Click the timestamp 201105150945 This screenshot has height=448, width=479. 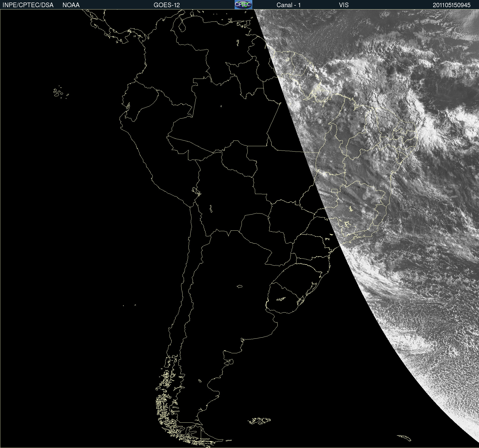coord(452,5)
